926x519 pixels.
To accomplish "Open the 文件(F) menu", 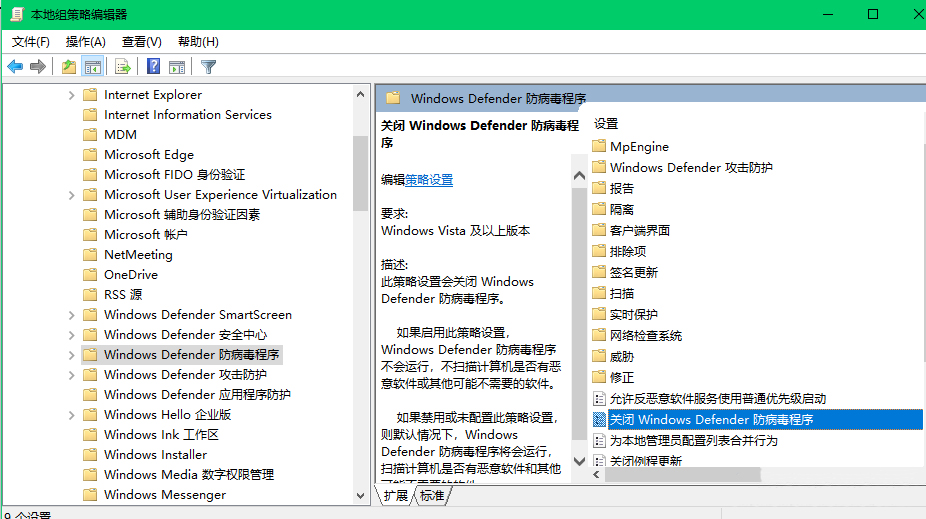I will [31, 42].
